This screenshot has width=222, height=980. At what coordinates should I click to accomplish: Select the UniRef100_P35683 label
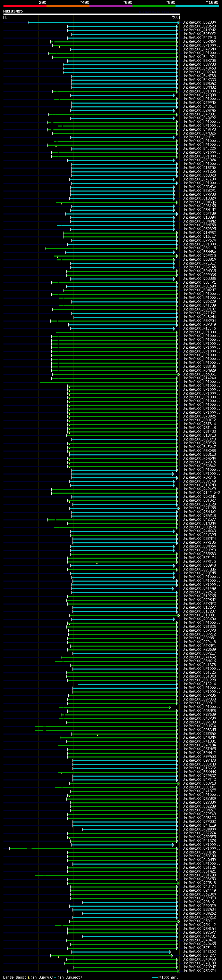click(199, 554)
